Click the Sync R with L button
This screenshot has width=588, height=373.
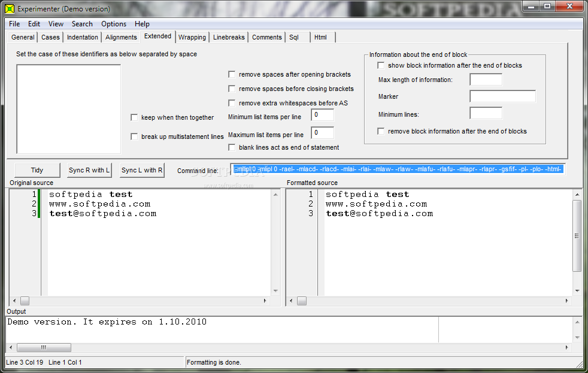[x=89, y=170]
